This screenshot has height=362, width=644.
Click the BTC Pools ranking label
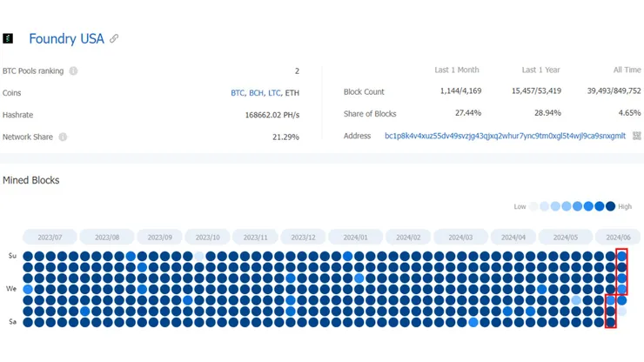click(x=33, y=71)
